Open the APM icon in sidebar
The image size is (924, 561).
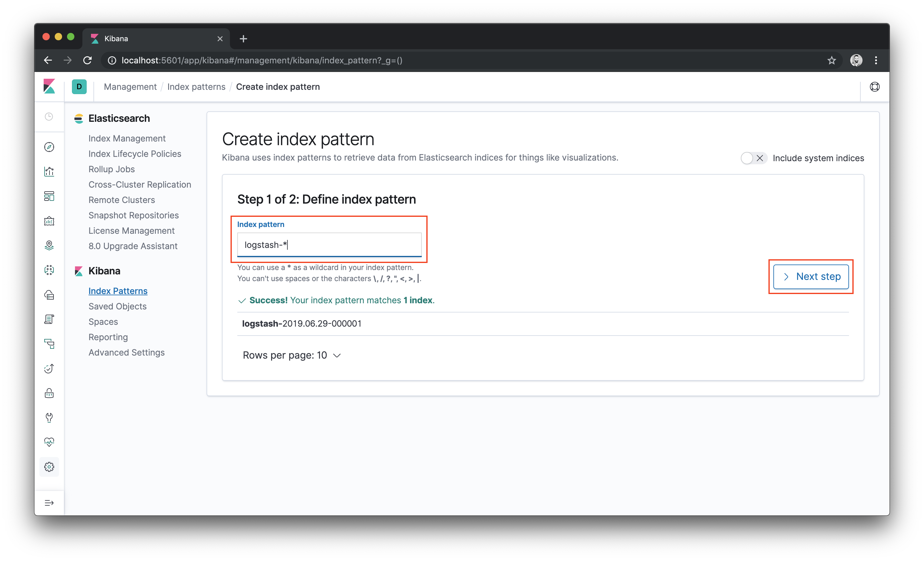click(x=49, y=344)
